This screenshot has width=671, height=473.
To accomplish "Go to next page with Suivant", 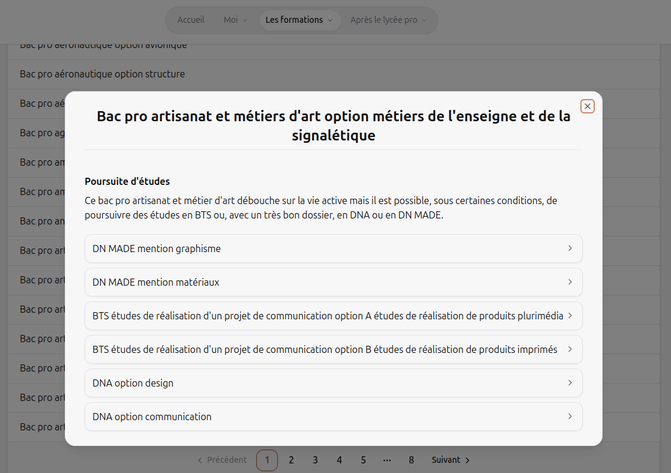I will click(x=451, y=460).
